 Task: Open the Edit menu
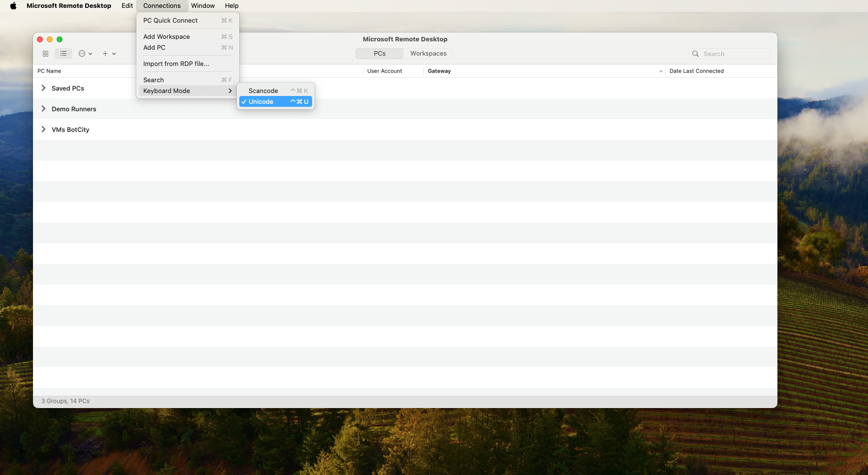click(x=127, y=6)
